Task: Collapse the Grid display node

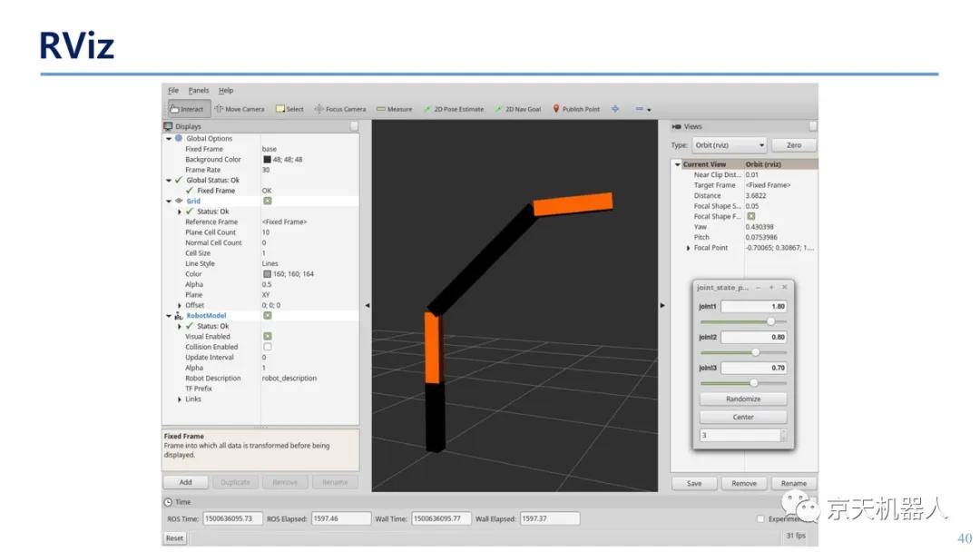Action: point(169,202)
